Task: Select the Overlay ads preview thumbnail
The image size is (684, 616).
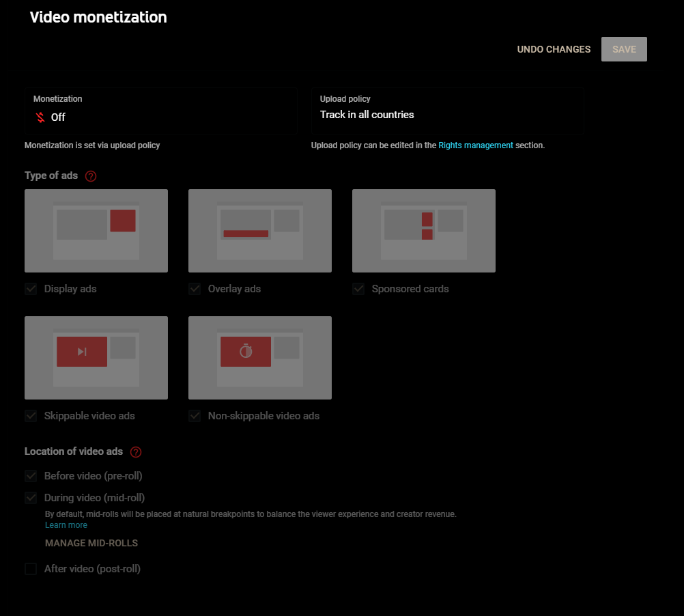Action: coord(260,231)
